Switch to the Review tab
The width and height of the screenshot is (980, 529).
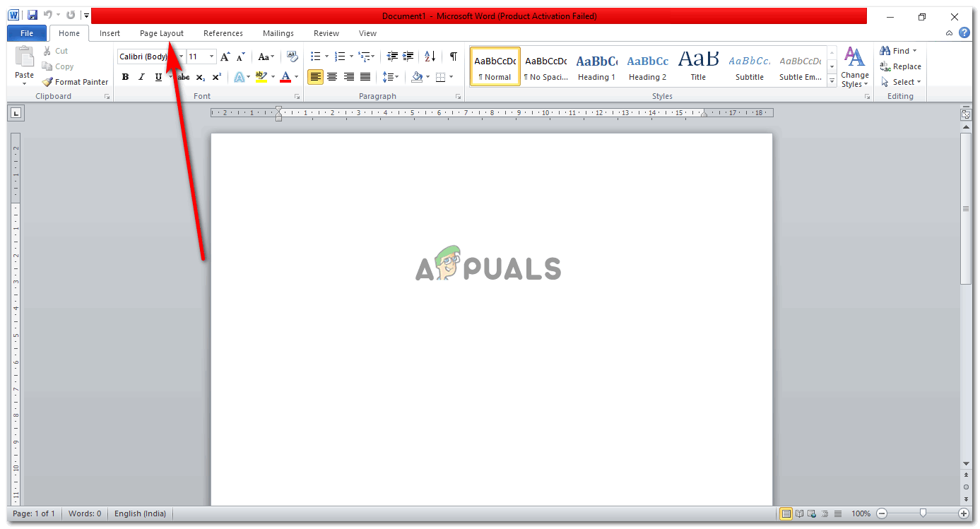coord(326,33)
